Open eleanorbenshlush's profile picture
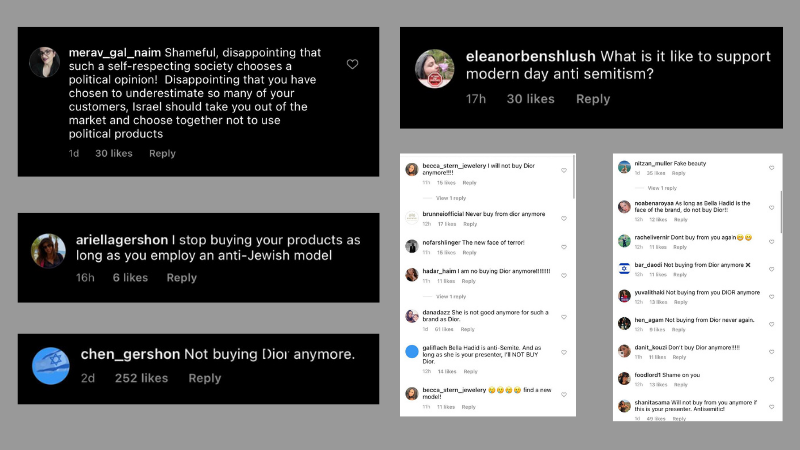Viewport: 800px width, 450px height. pyautogui.click(x=435, y=69)
